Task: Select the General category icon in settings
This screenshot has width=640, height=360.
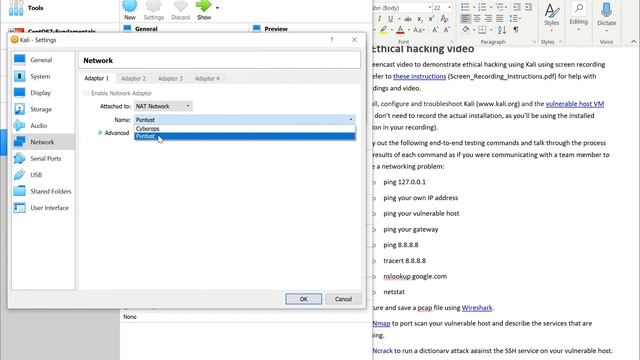Action: coord(19,60)
